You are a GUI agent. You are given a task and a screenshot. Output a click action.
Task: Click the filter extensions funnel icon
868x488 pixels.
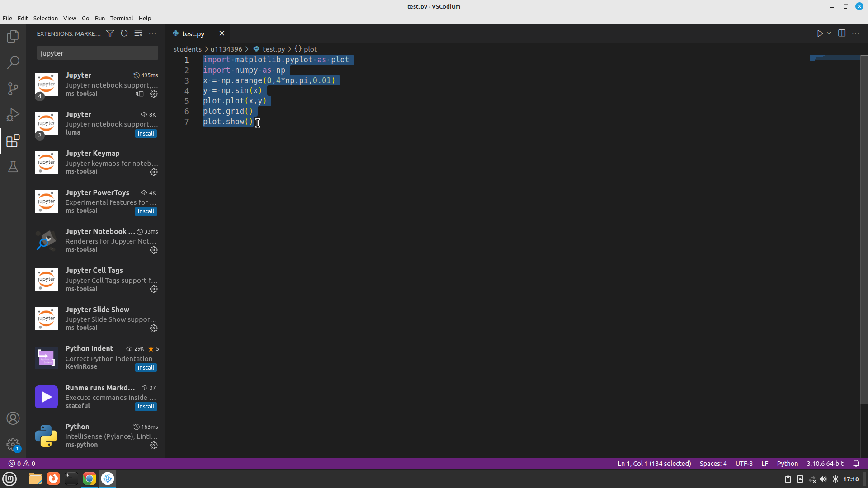(110, 33)
